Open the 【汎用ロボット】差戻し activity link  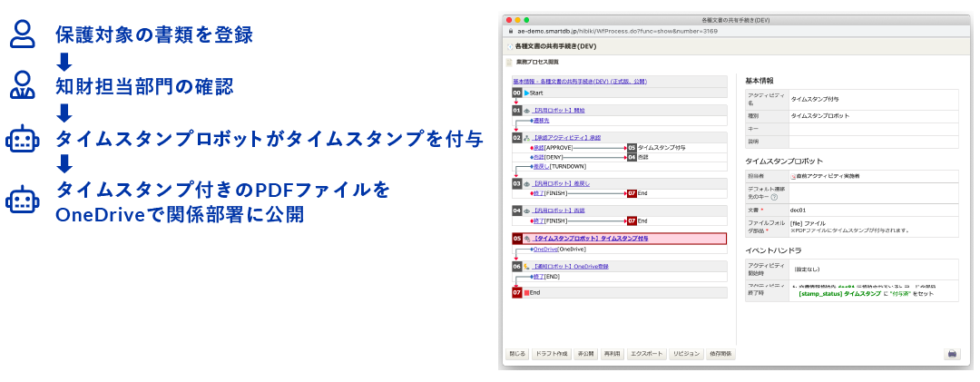tap(560, 184)
